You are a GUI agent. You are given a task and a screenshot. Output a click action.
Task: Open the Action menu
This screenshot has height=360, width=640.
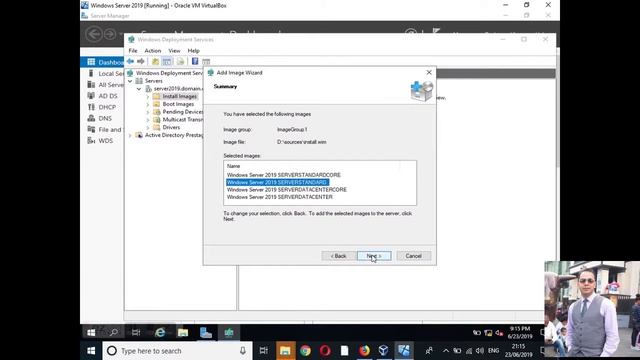click(x=153, y=51)
